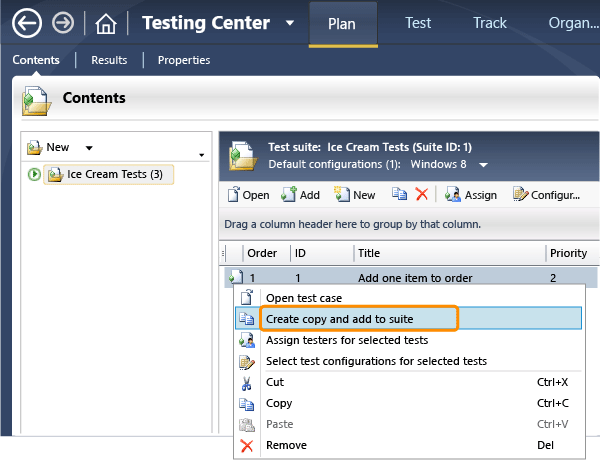Switch to the Test tab

(x=418, y=23)
